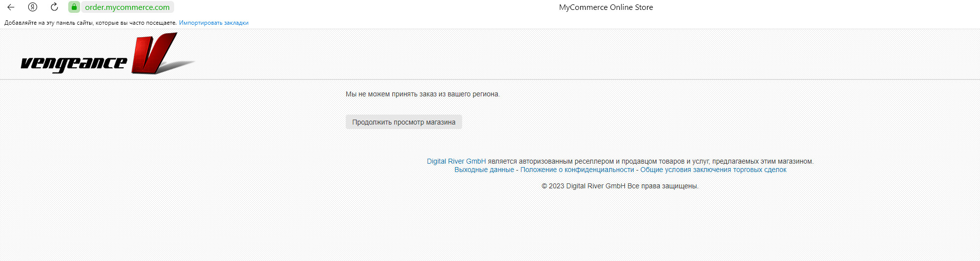Click the vengeance wordmark logo

coord(74,63)
